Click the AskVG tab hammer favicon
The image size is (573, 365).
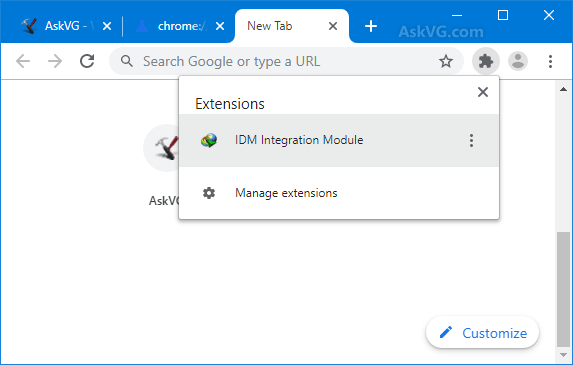click(x=29, y=26)
